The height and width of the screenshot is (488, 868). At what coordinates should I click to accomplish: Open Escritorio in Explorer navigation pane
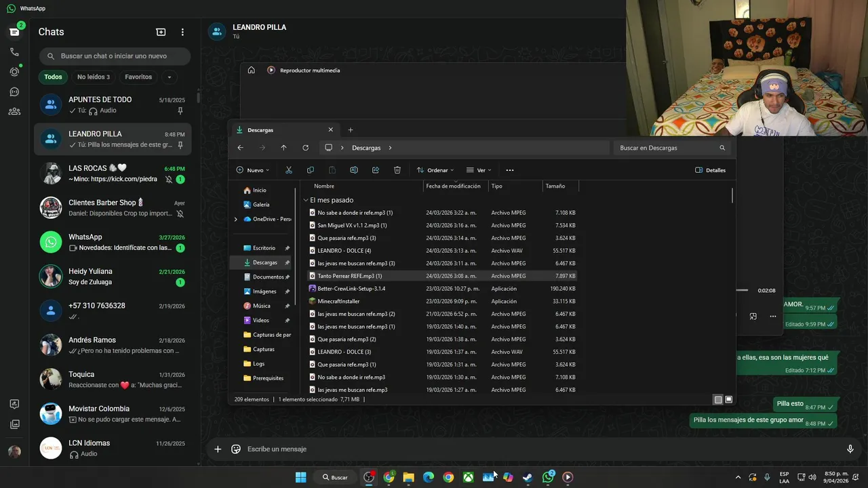tap(264, 248)
